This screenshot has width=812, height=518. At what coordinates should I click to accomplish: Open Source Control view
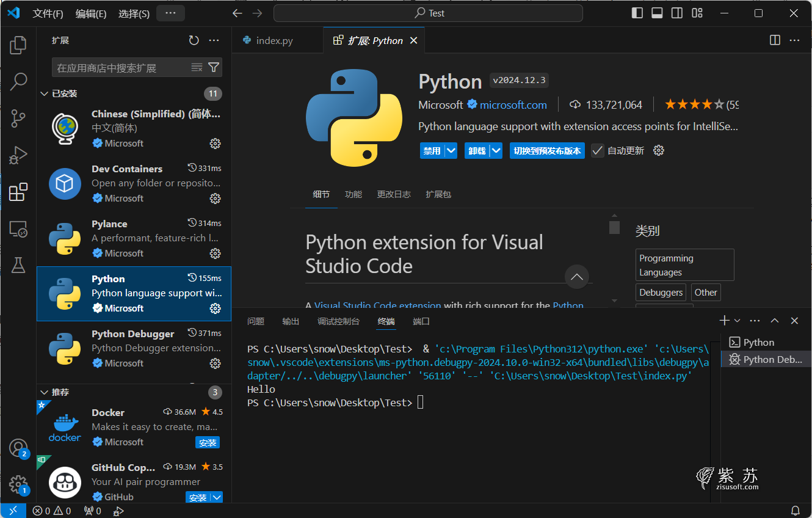(x=18, y=118)
